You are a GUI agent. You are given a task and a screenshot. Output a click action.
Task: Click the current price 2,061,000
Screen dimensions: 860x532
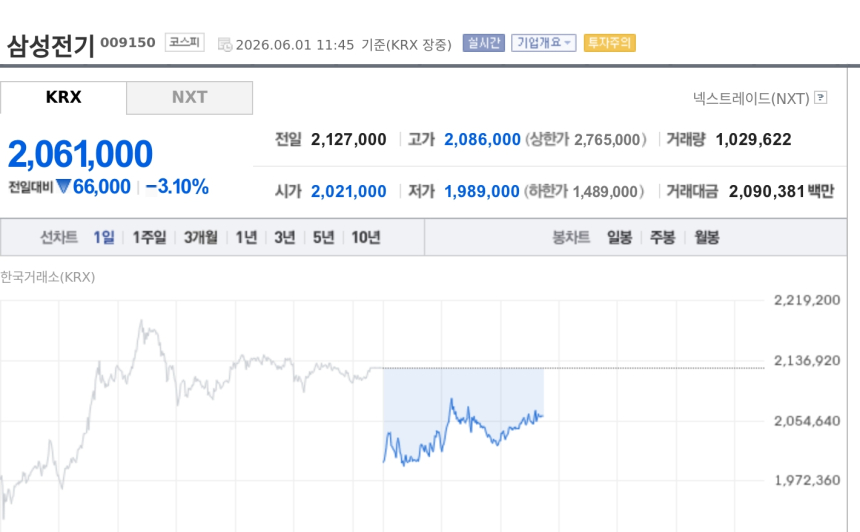[80, 154]
